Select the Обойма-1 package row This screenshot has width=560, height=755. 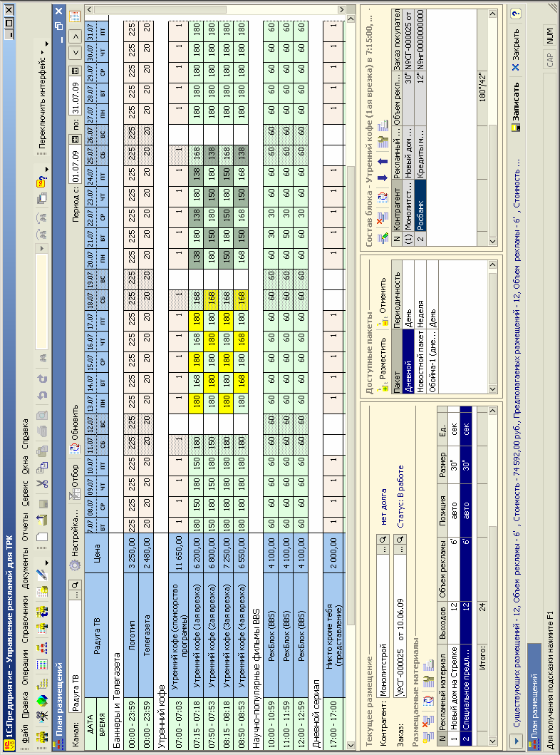pyautogui.click(x=432, y=327)
